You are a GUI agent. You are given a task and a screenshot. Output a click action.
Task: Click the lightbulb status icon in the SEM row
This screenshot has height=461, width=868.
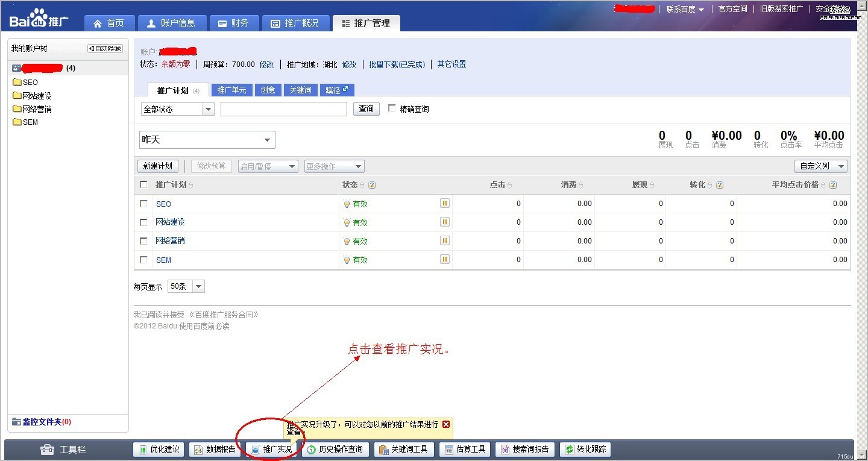coord(347,260)
